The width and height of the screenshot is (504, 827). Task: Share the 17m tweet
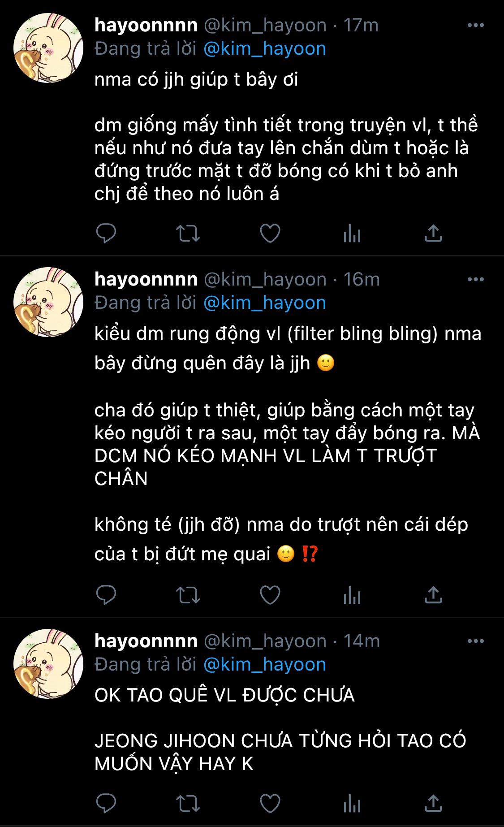point(433,234)
